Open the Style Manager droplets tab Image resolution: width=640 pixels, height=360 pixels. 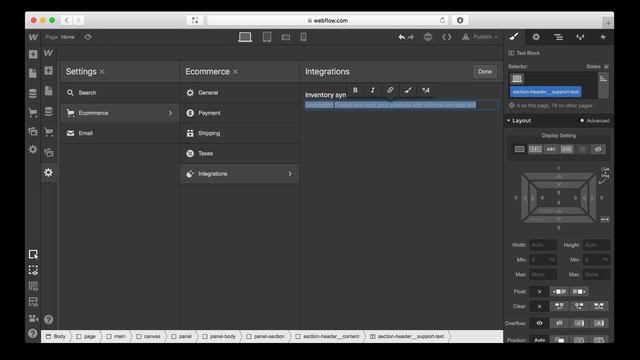(x=580, y=37)
